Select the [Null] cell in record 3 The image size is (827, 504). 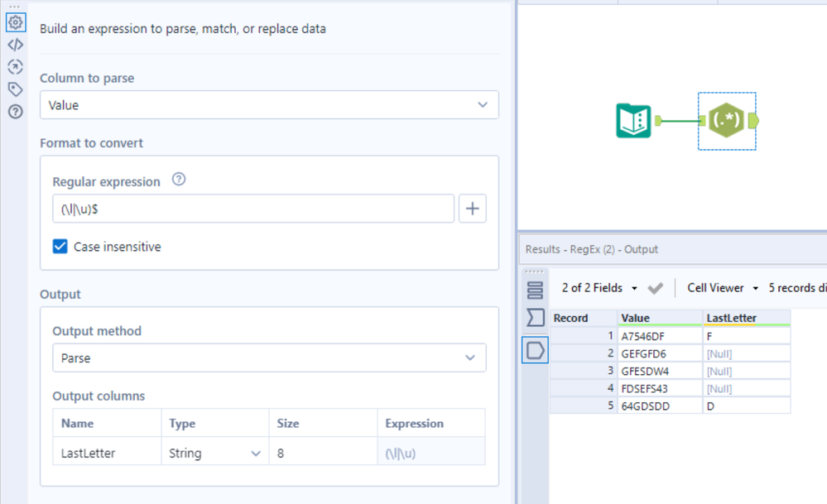747,371
